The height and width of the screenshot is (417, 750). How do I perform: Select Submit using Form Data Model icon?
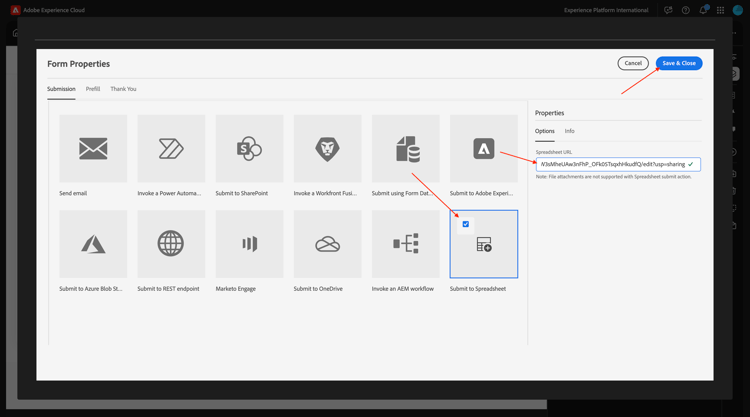tap(406, 148)
